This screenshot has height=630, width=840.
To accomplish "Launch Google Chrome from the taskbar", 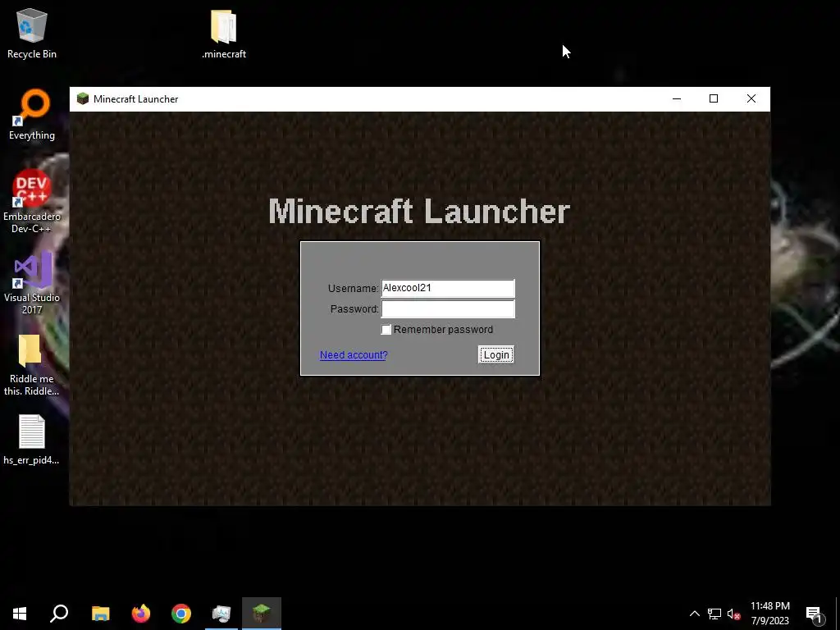I will (181, 614).
